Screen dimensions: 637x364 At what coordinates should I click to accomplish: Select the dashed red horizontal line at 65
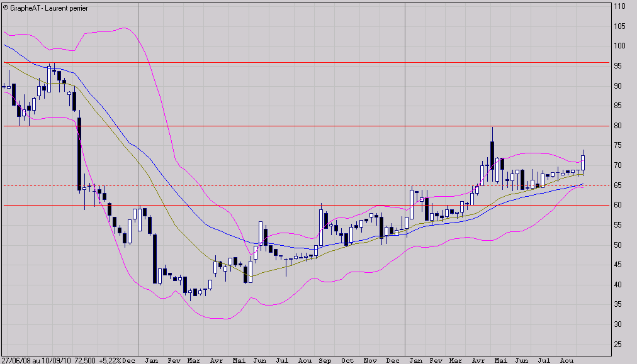[x=307, y=185]
